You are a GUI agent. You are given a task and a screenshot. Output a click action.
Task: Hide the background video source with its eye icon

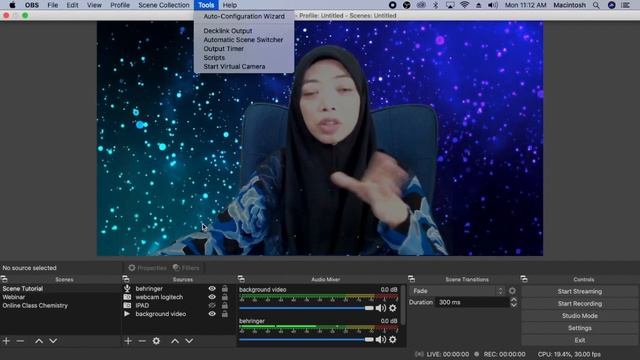[x=212, y=314]
